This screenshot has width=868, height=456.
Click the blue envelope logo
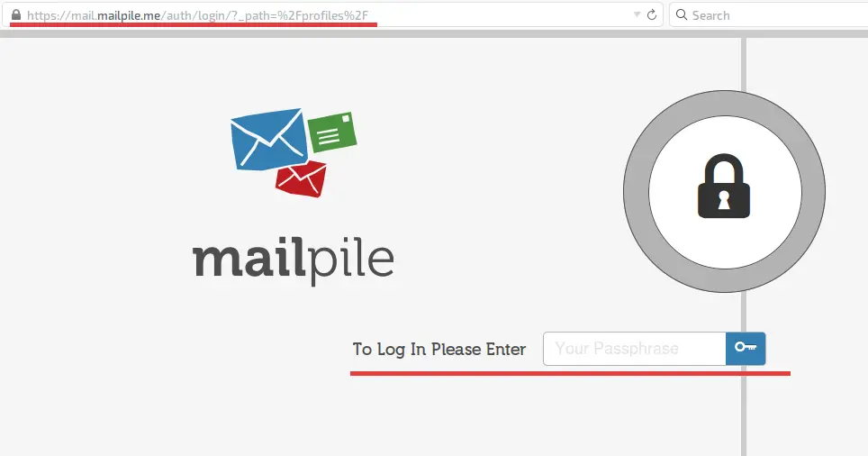click(269, 139)
